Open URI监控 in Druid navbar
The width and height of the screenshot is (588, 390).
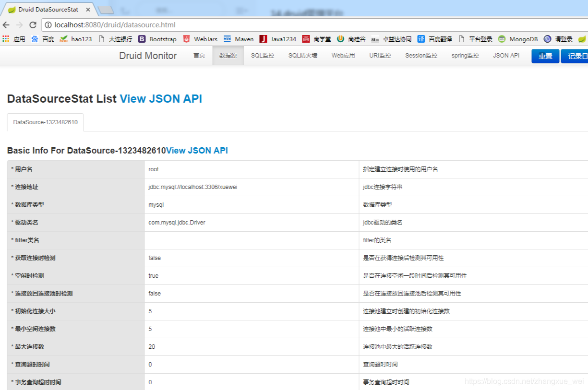[x=380, y=56]
